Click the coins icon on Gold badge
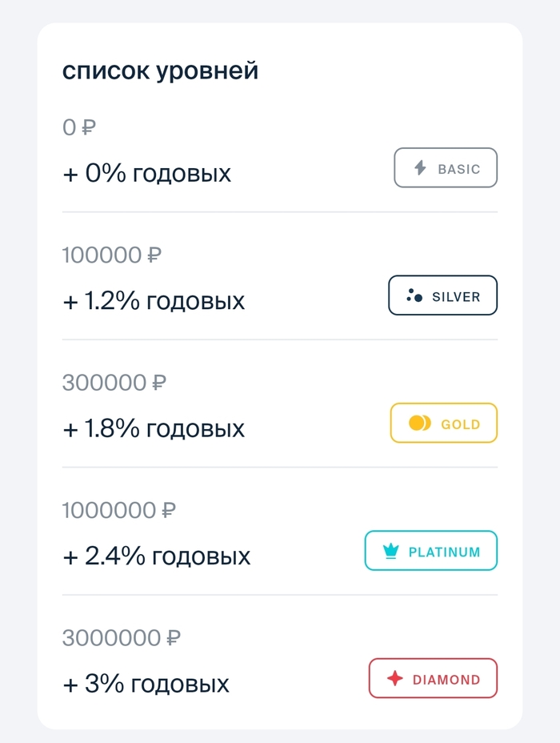 pos(420,424)
